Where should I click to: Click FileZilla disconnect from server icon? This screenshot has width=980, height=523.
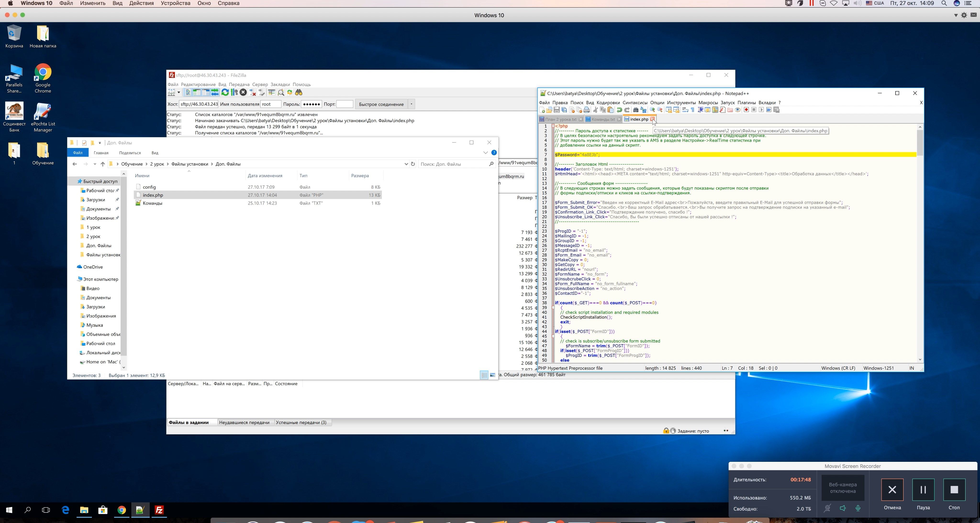coord(252,93)
